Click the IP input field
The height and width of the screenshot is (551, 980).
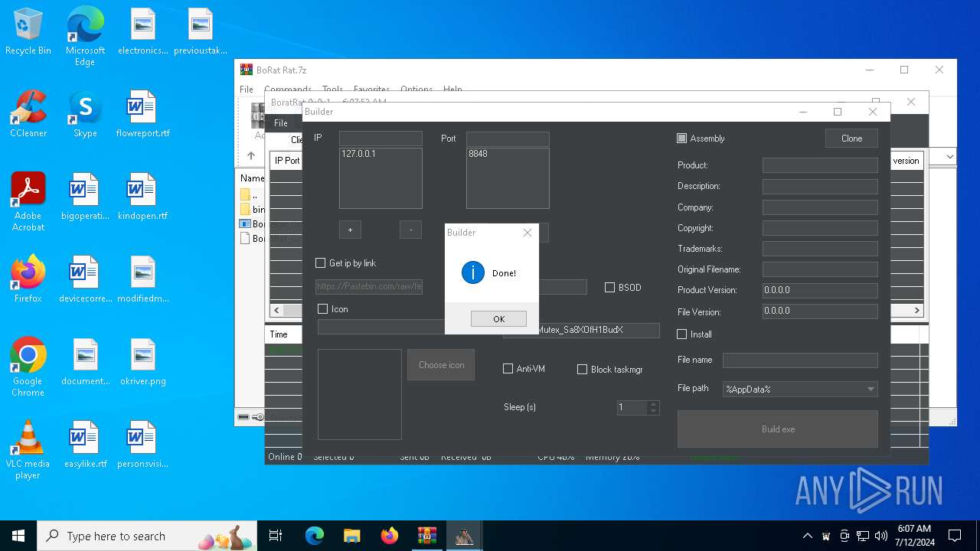(x=381, y=139)
